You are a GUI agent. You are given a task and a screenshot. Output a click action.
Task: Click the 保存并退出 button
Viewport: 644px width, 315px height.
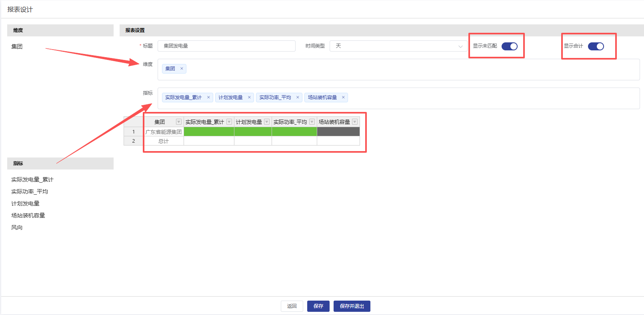click(352, 306)
